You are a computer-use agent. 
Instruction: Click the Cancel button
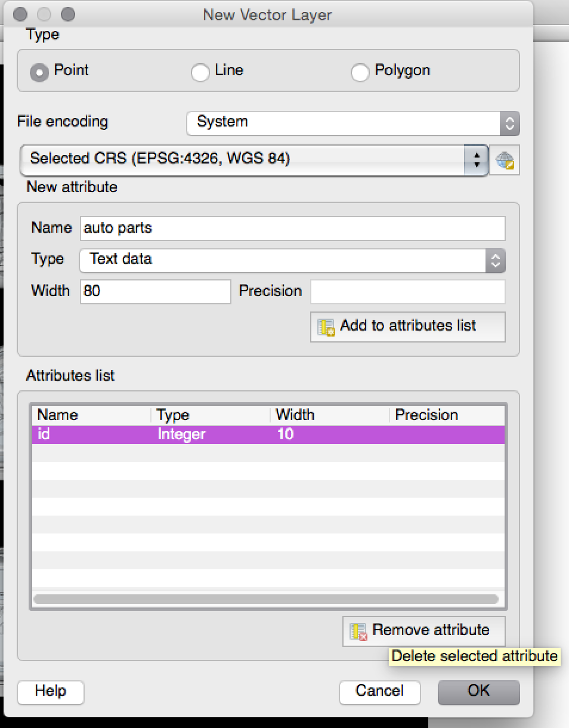(x=380, y=692)
